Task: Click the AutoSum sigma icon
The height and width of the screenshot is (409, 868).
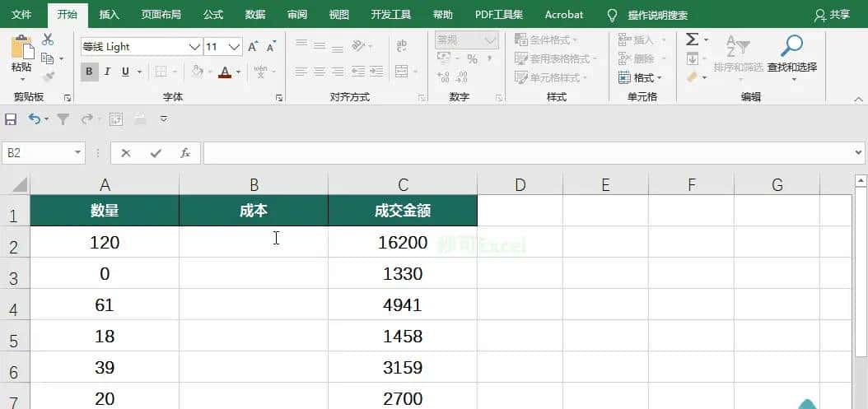Action: [x=692, y=40]
